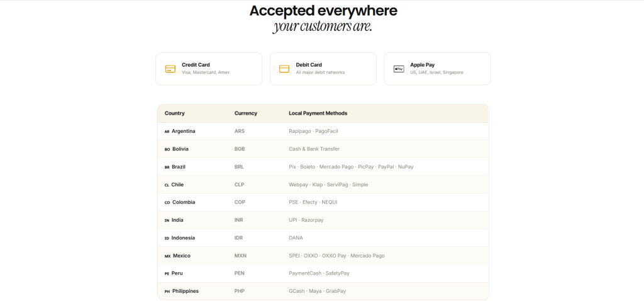Viewport: 644px width, 301px height.
Task: Click 'PSE · Efecty · NEQUI' cell
Action: click(x=313, y=202)
